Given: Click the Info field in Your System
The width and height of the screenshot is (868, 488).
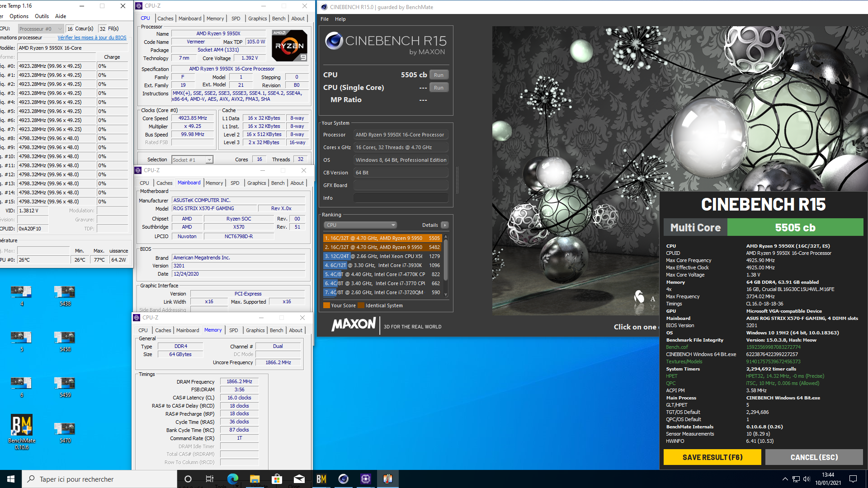Looking at the screenshot, I should 401,198.
